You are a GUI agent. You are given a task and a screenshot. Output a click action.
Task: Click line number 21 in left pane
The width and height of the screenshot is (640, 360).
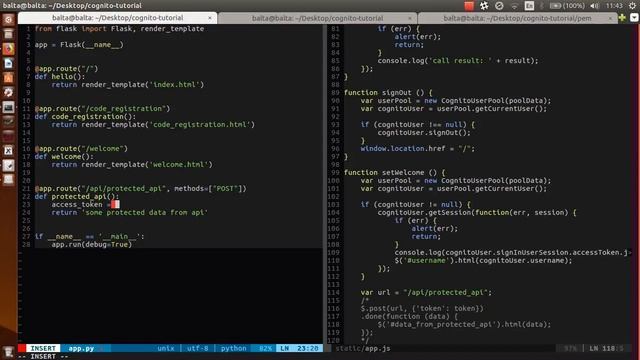[x=27, y=189]
